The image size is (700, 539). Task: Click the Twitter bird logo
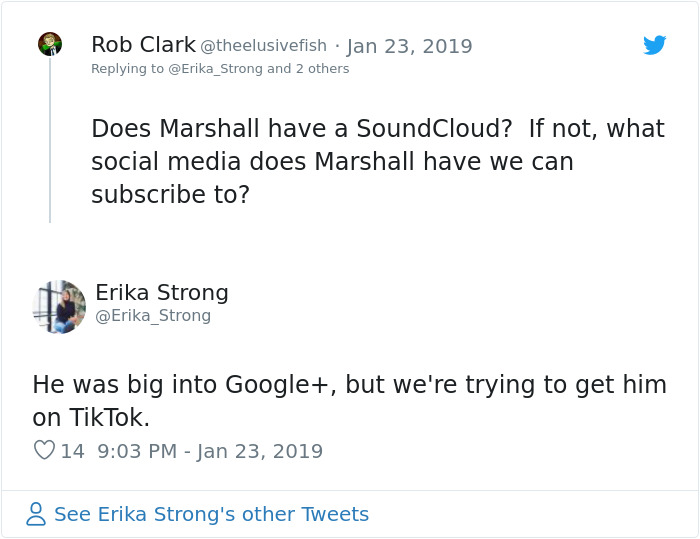click(654, 45)
